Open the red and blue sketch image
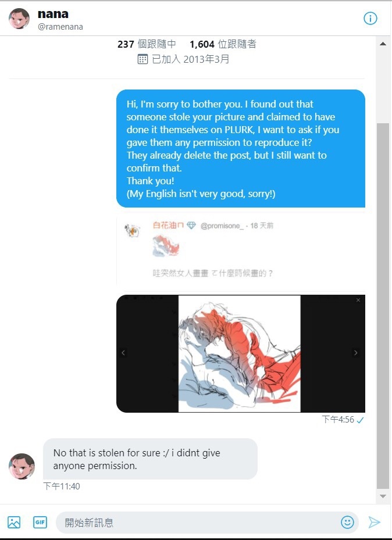Viewport: 392px width, 540px height. [x=240, y=353]
